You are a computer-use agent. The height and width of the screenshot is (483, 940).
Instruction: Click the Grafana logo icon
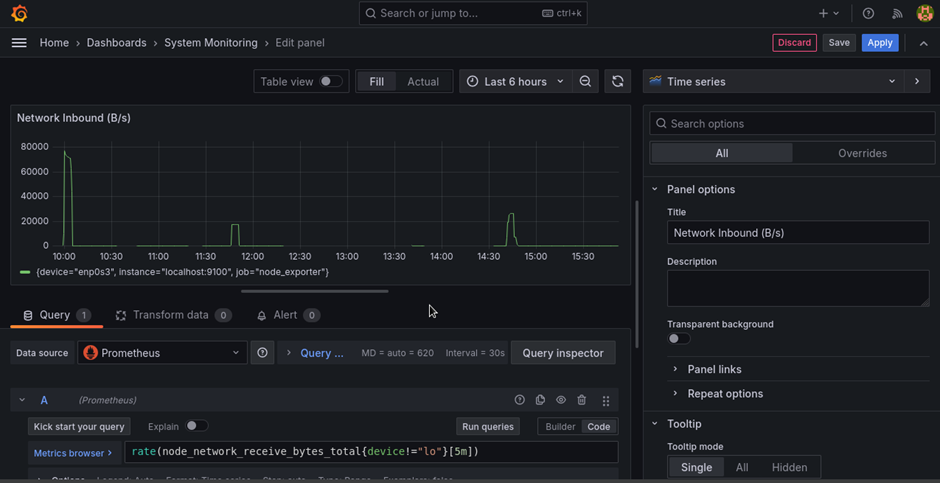19,13
